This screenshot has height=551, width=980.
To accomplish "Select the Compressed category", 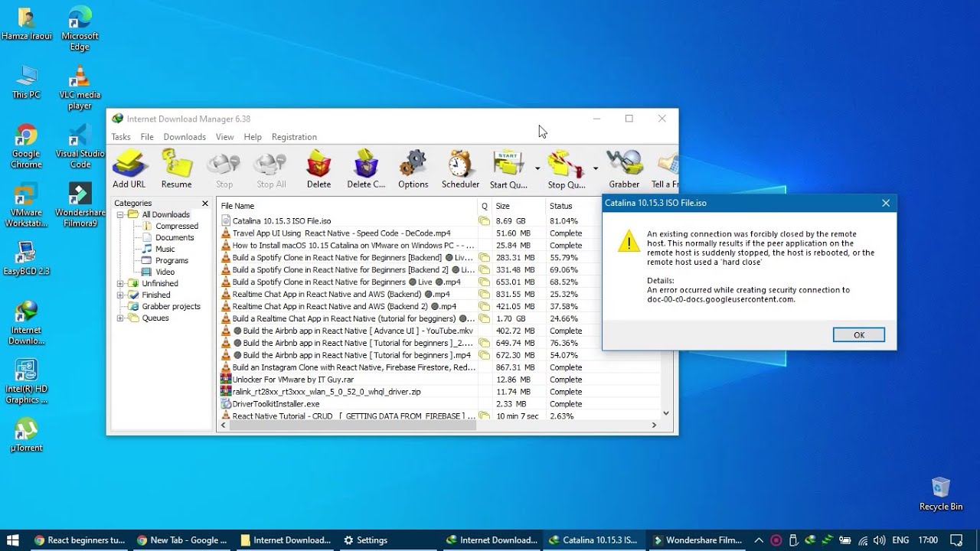I will pyautogui.click(x=176, y=227).
